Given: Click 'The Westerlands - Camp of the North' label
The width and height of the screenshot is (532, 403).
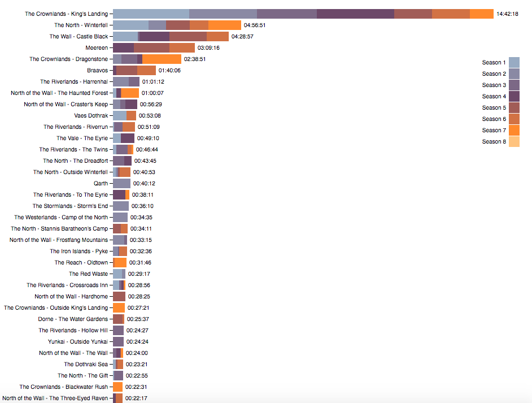Looking at the screenshot, I should [x=61, y=217].
